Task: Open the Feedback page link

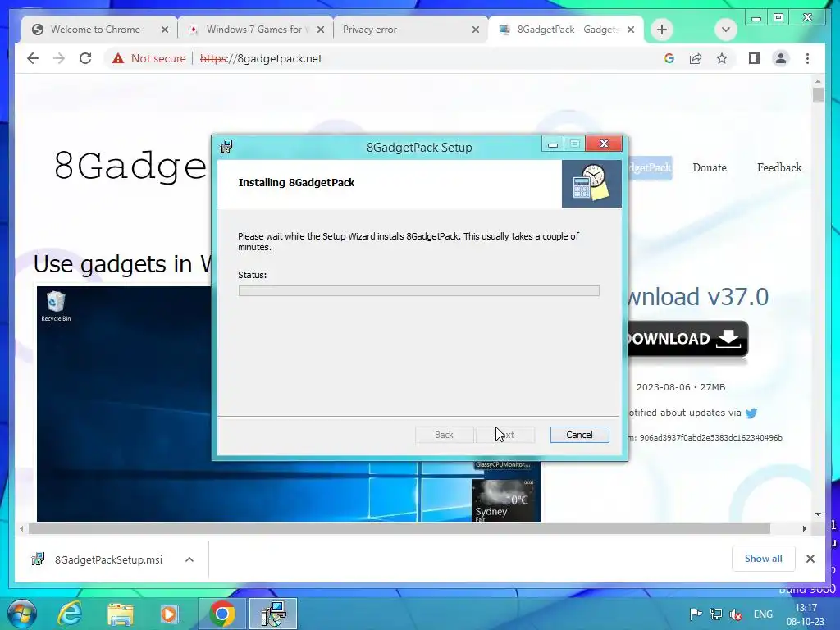Action: point(779,167)
